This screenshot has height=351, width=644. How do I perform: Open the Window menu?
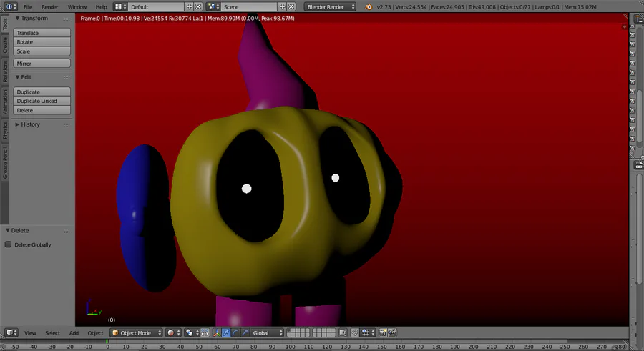coord(77,7)
